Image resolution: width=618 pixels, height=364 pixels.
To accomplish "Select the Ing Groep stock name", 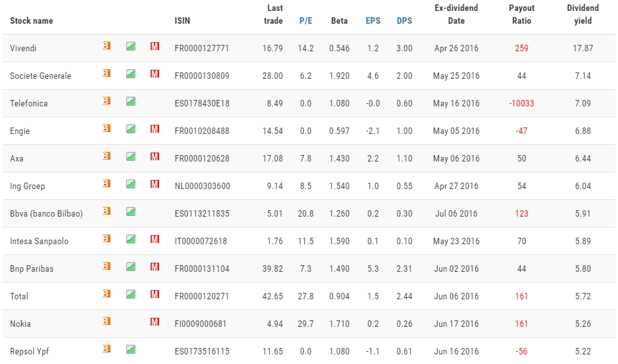I will [x=27, y=186].
